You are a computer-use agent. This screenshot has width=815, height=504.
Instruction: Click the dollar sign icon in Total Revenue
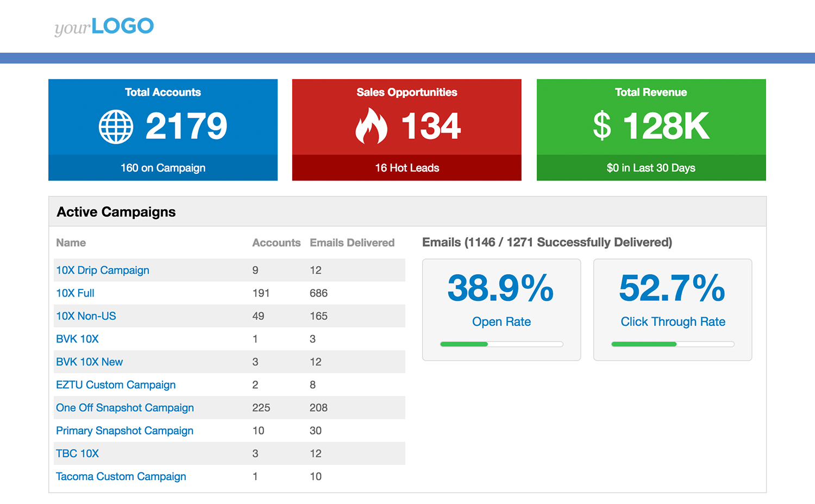coord(601,125)
